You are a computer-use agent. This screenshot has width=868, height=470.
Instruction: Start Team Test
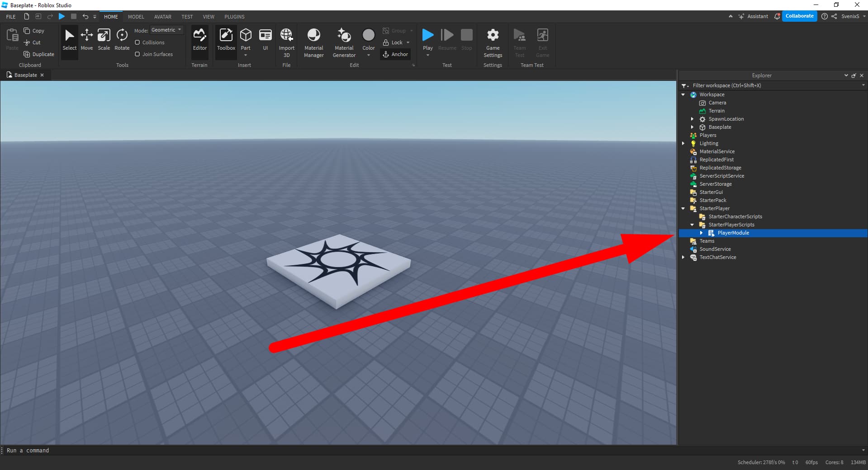519,41
